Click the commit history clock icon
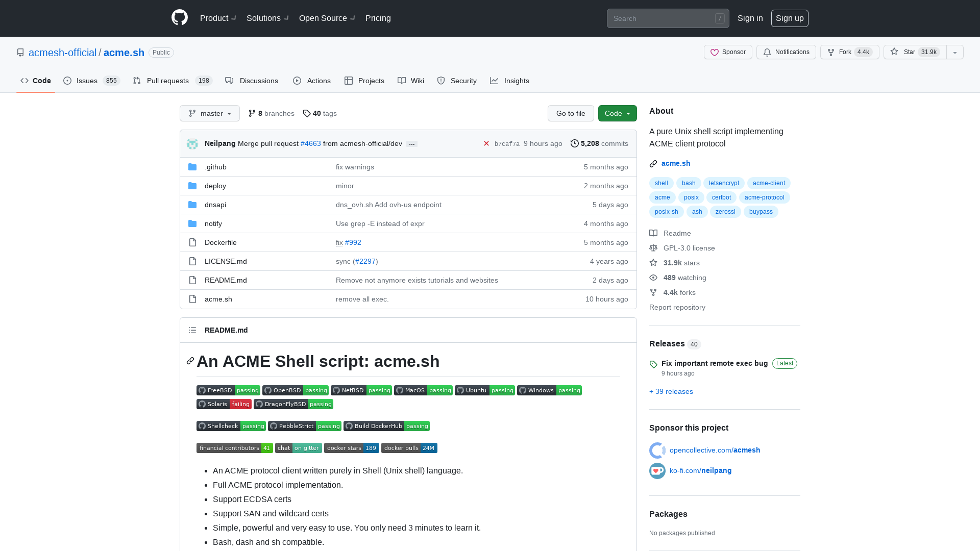 (575, 144)
